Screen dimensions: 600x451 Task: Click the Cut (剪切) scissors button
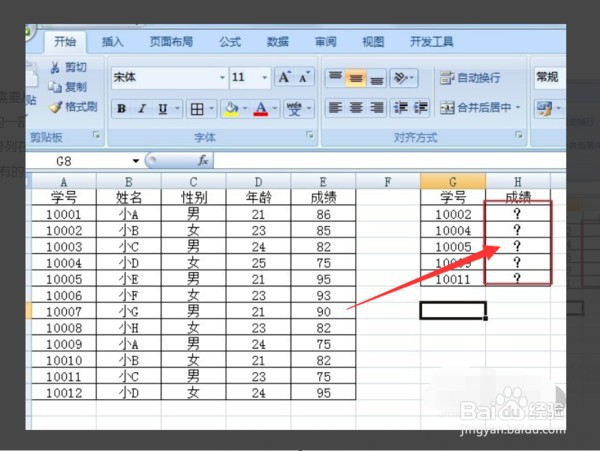point(68,67)
